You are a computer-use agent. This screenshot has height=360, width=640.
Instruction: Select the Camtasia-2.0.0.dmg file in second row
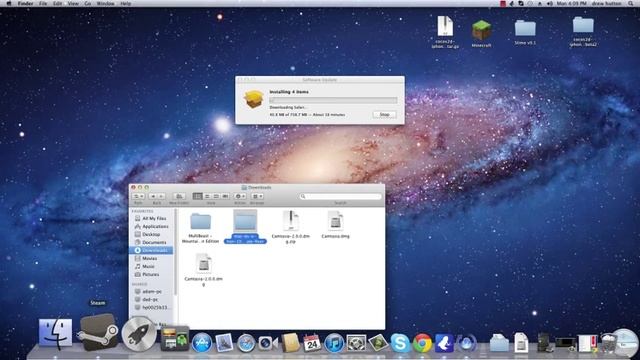(203, 270)
